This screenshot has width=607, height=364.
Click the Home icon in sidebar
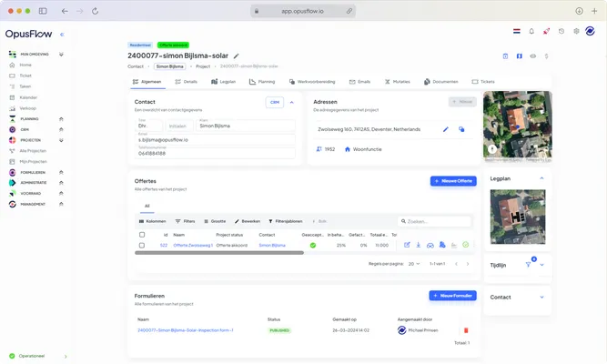12,65
